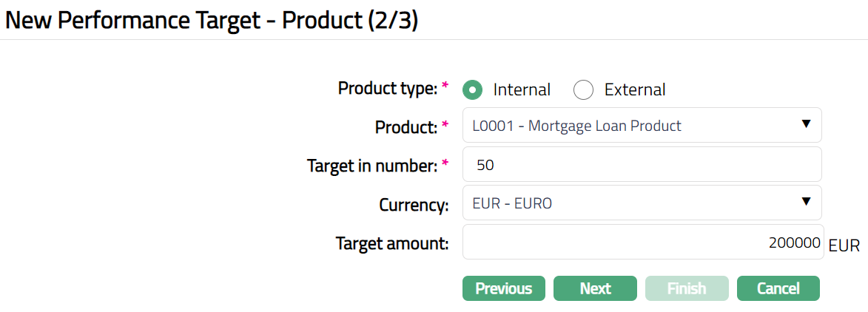Click the Target in number label
The width and height of the screenshot is (868, 312).
[372, 166]
